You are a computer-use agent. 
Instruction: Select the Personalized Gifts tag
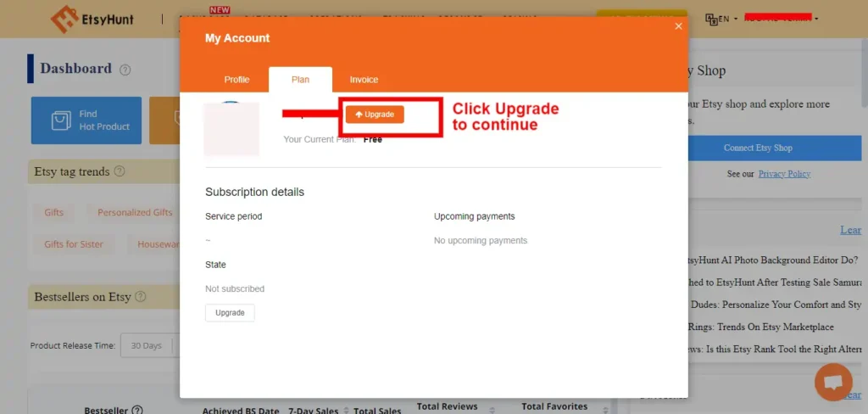tap(135, 212)
